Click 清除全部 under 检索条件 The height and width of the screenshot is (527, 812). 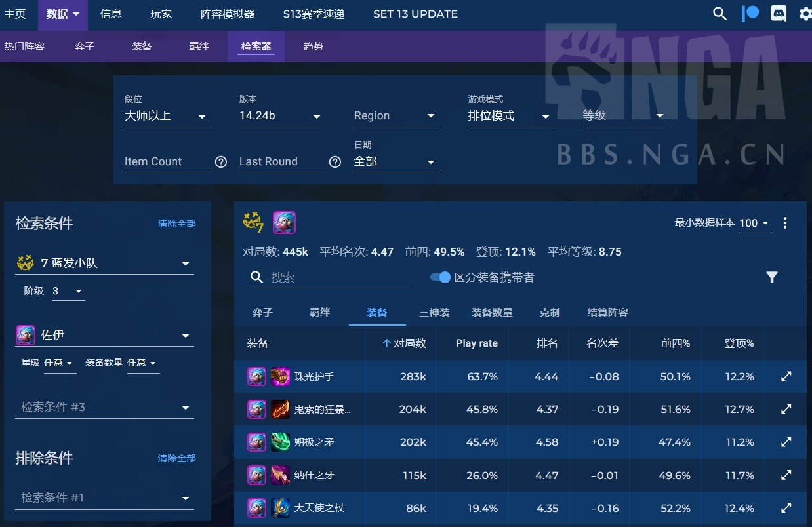coord(177,224)
